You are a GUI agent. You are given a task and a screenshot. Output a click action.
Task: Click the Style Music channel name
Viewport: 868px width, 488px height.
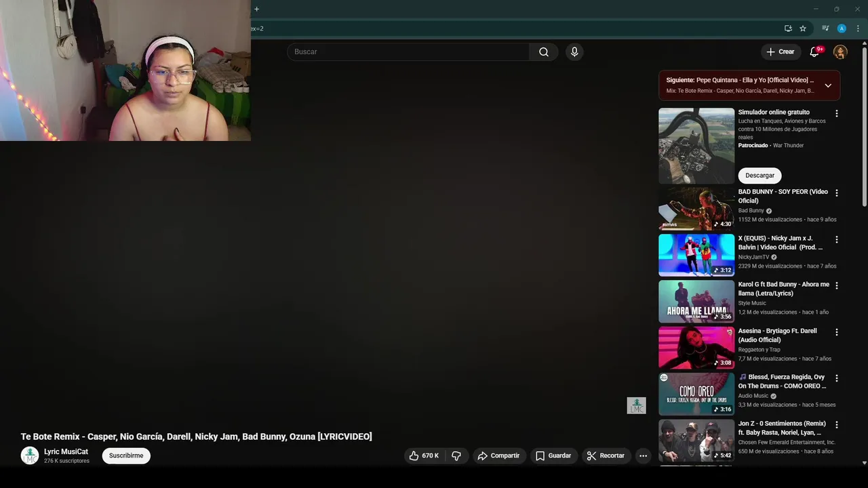click(752, 304)
